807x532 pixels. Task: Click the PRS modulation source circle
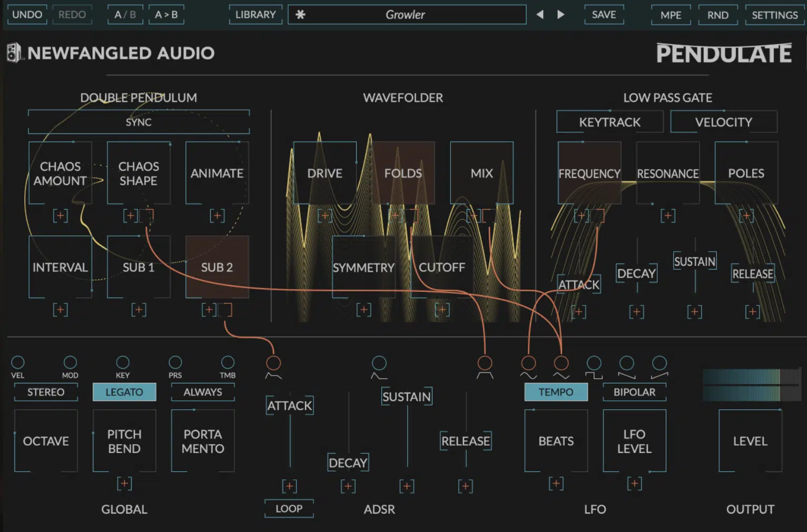point(175,362)
